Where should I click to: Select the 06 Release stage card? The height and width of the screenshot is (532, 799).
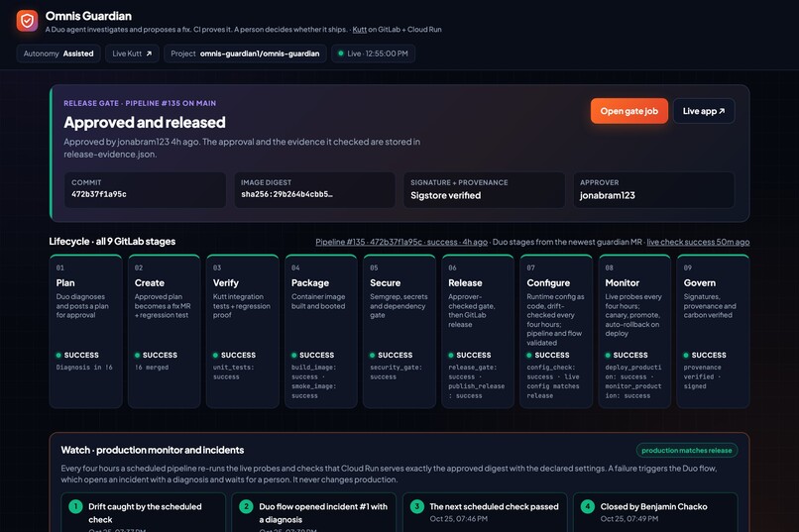pos(478,332)
